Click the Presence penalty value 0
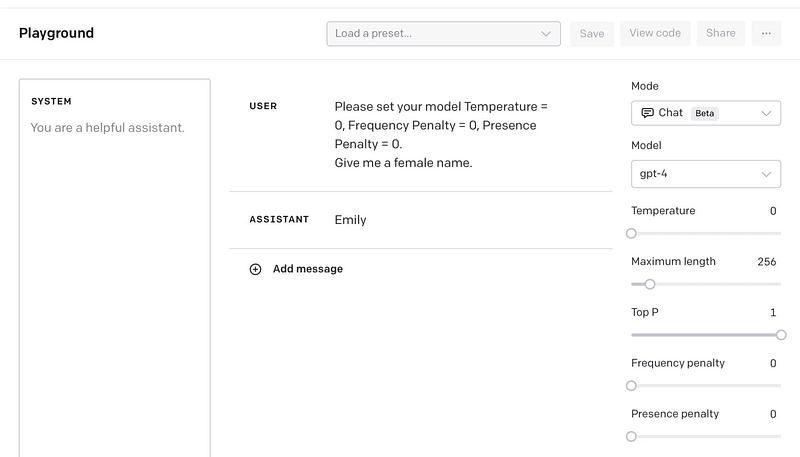This screenshot has height=457, width=800. tap(773, 414)
